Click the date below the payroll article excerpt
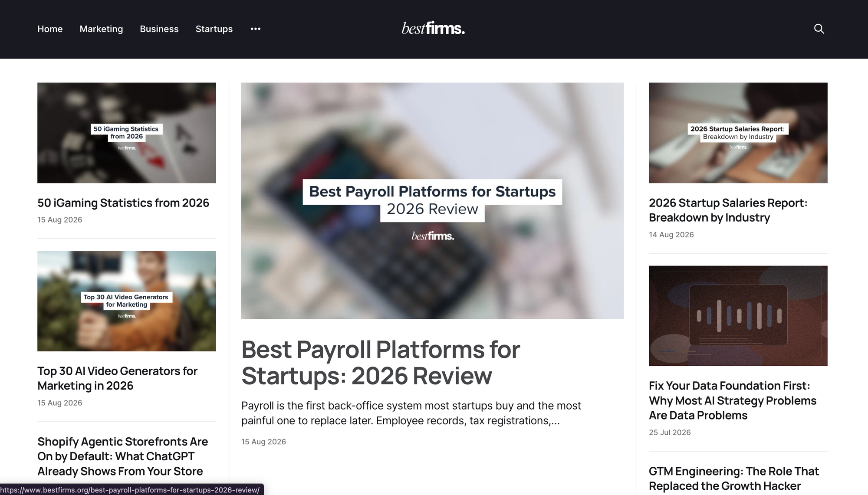Viewport: 868px width, 495px height. coord(263,442)
